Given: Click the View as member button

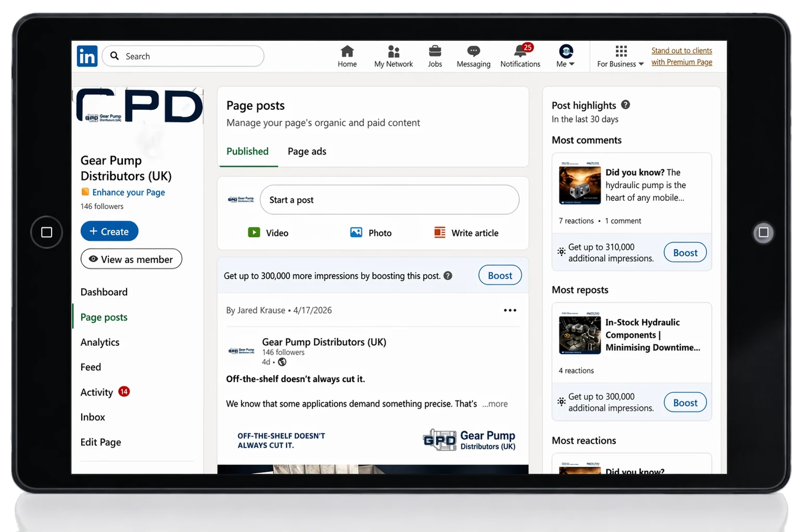Looking at the screenshot, I should [x=131, y=259].
